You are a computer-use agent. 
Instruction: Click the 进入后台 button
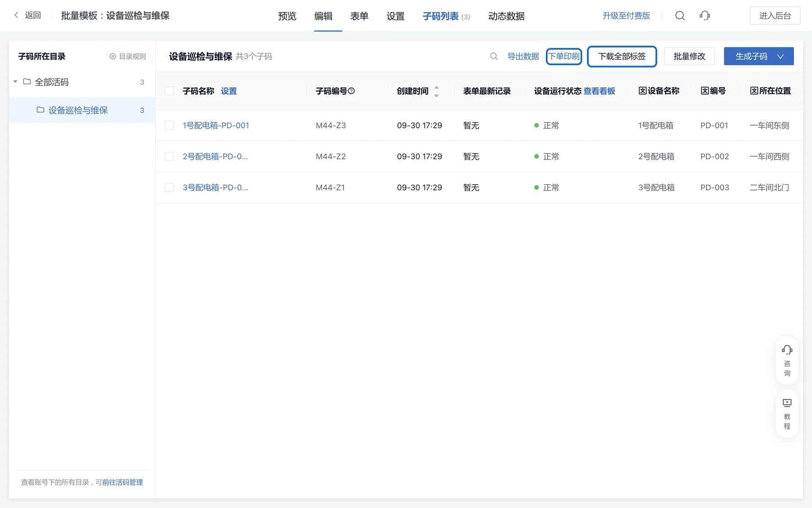(x=775, y=16)
